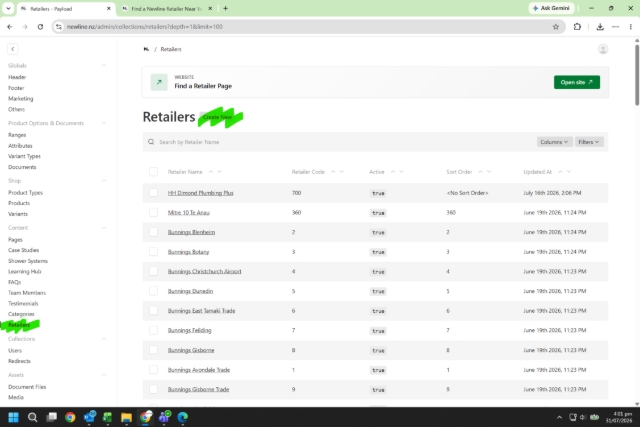This screenshot has width=640, height=427.
Task: Tick the checkbox for HH Dimond Plumbing Plus
Action: tap(153, 193)
